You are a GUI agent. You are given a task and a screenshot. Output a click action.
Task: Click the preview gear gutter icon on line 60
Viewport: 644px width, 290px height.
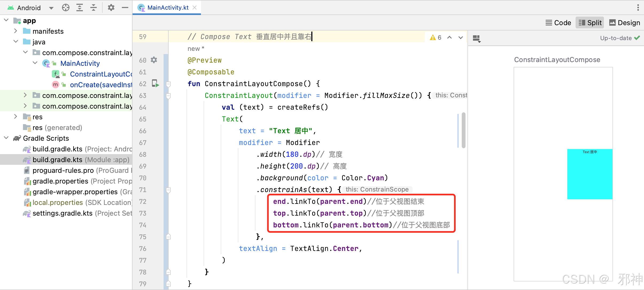point(154,60)
